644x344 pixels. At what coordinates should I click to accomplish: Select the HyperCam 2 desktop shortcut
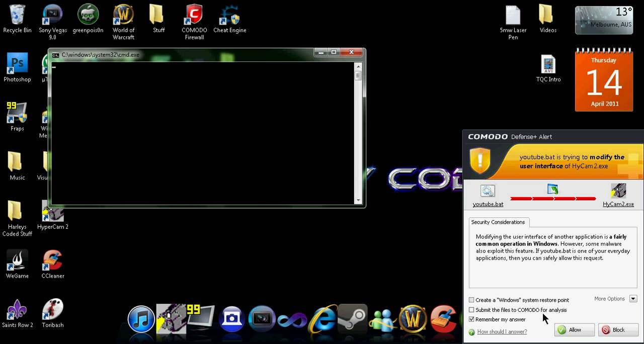click(x=53, y=215)
